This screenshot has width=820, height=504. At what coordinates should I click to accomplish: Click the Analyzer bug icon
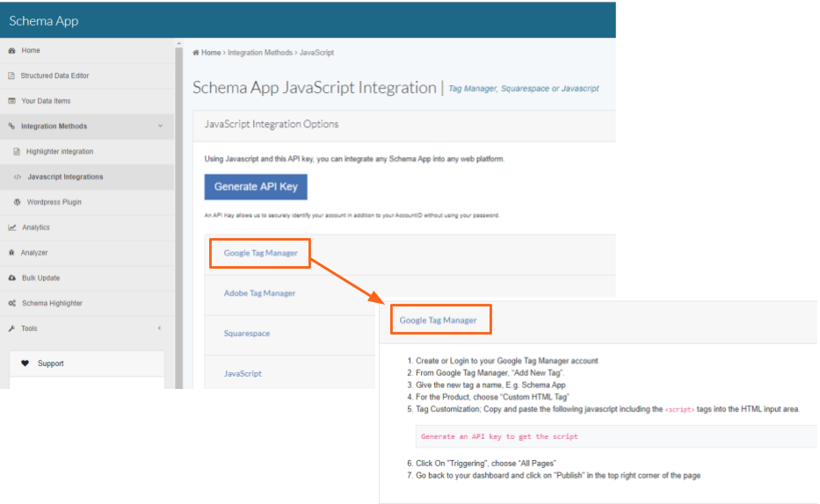click(11, 253)
